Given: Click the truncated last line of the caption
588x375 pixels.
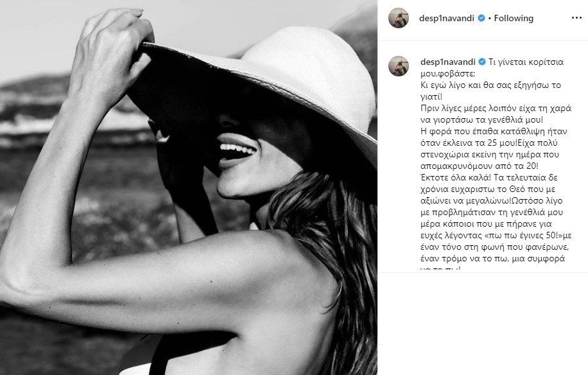Looking at the screenshot, I should [x=440, y=269].
